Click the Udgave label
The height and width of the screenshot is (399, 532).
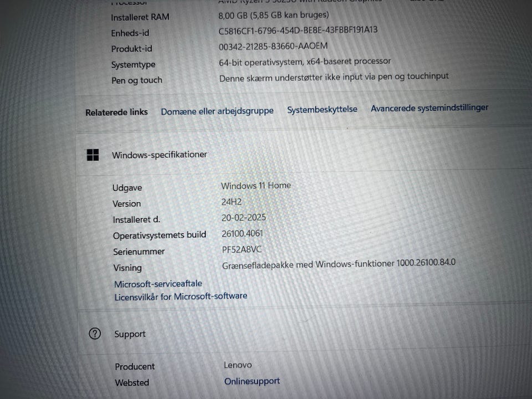point(127,188)
